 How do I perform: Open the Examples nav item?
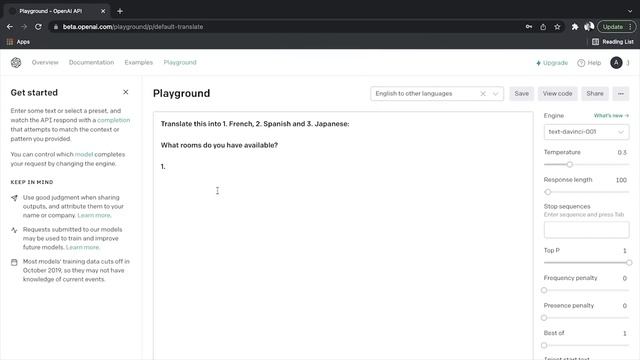tap(138, 62)
